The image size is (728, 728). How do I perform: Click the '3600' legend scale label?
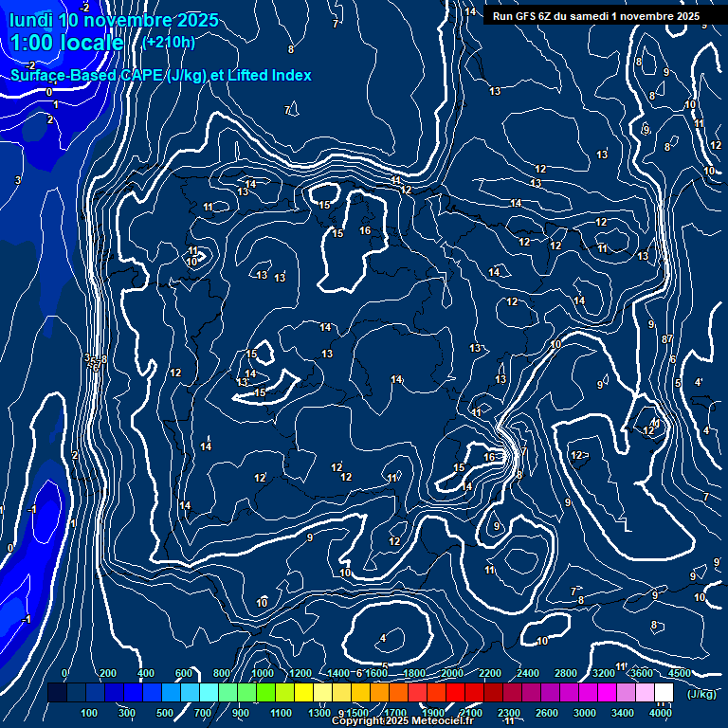[x=642, y=673]
